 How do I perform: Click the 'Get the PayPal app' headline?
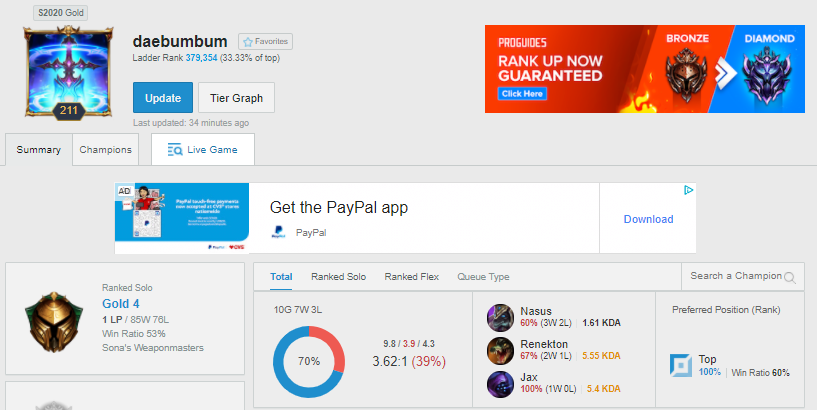tap(339, 207)
